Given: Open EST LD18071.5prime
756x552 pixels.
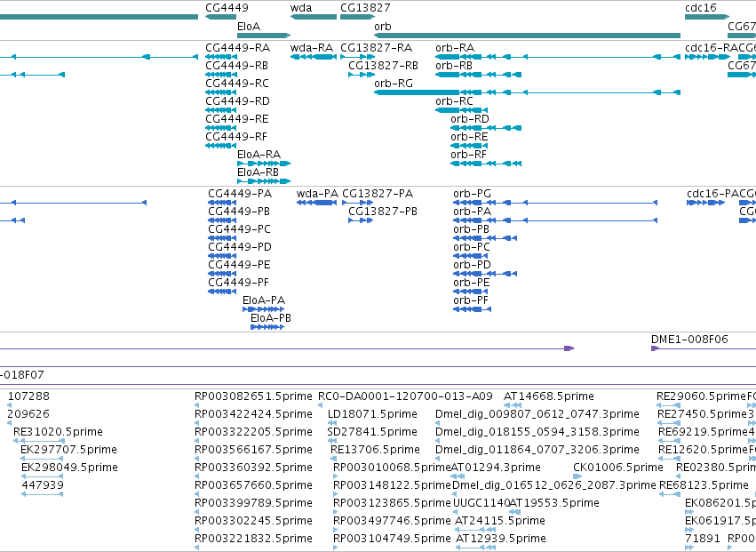Looking at the screenshot, I should point(331,423).
